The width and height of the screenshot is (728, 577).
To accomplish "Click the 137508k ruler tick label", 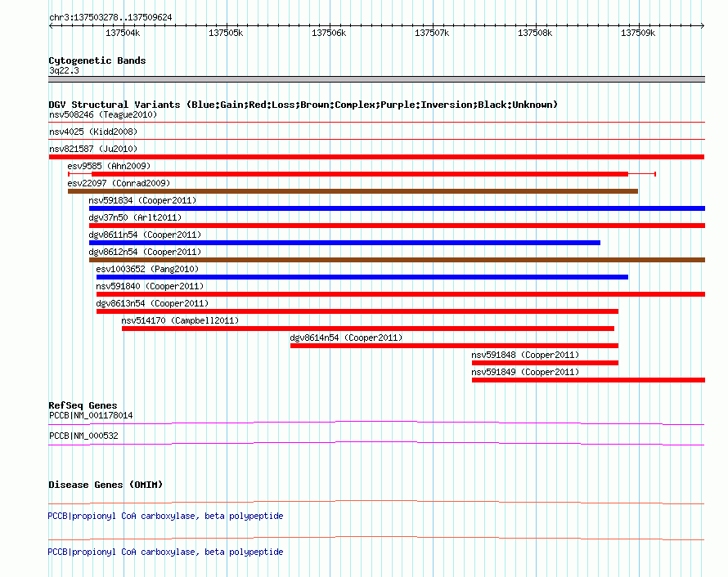I will (535, 34).
